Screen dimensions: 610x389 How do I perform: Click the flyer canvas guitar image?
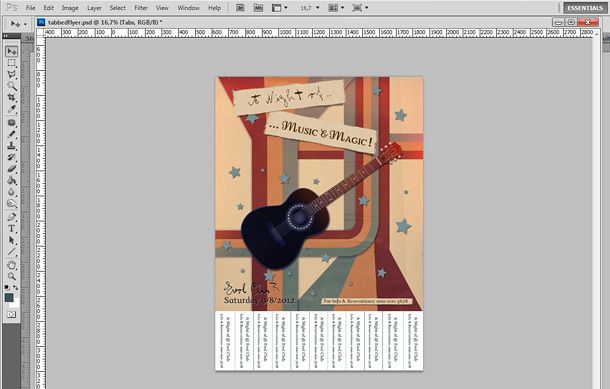[x=321, y=206]
